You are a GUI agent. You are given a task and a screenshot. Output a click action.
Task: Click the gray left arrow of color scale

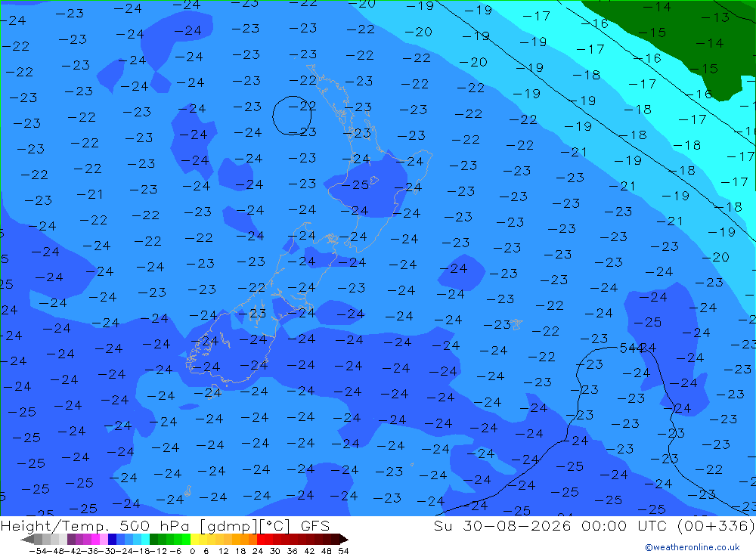[x=27, y=540]
